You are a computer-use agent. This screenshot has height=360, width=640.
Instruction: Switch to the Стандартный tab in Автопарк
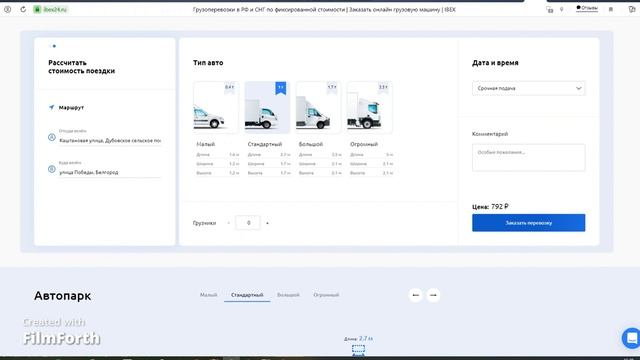point(247,295)
